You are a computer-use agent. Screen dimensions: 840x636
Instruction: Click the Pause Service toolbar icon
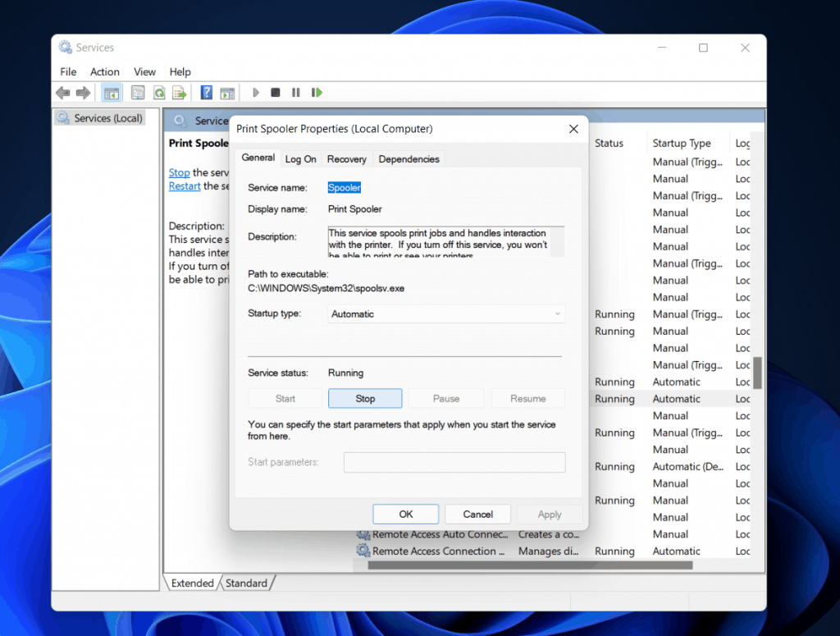[x=295, y=93]
